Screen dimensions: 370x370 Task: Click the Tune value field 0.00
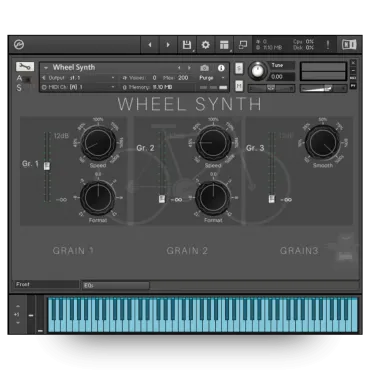[281, 77]
